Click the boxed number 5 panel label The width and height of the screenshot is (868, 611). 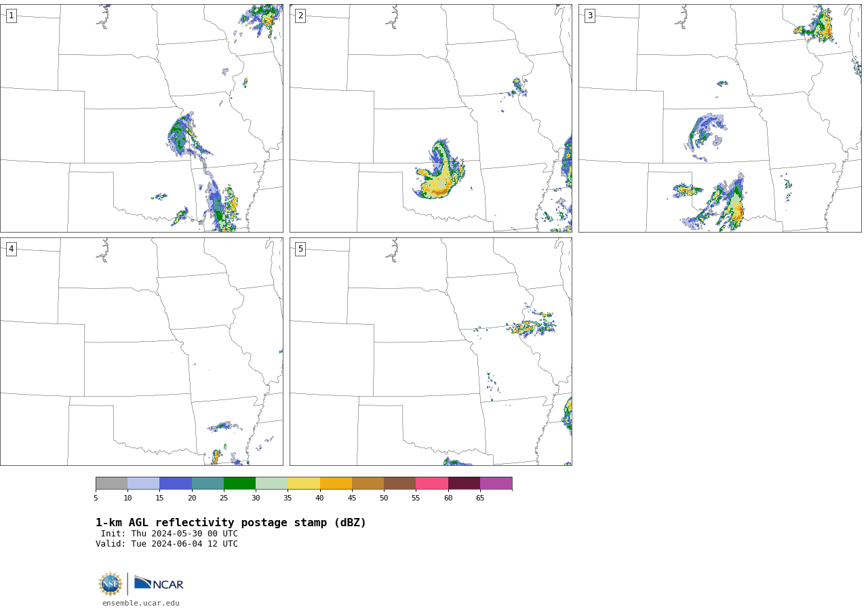(x=300, y=249)
